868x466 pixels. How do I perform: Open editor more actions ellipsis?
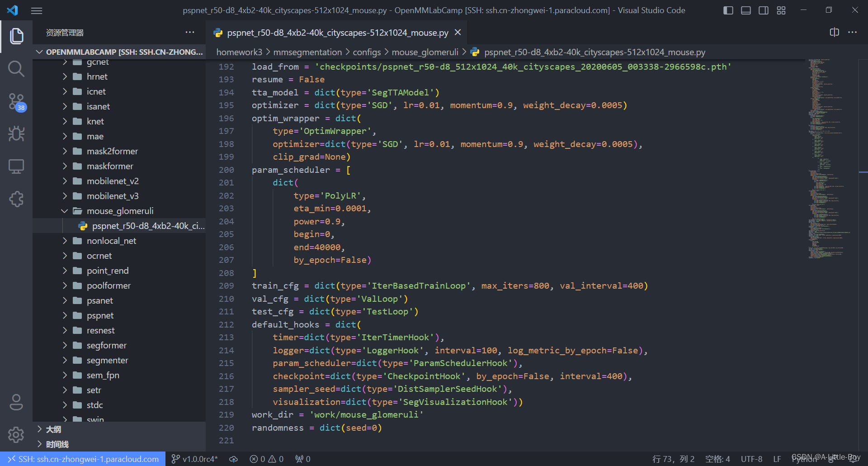[853, 32]
